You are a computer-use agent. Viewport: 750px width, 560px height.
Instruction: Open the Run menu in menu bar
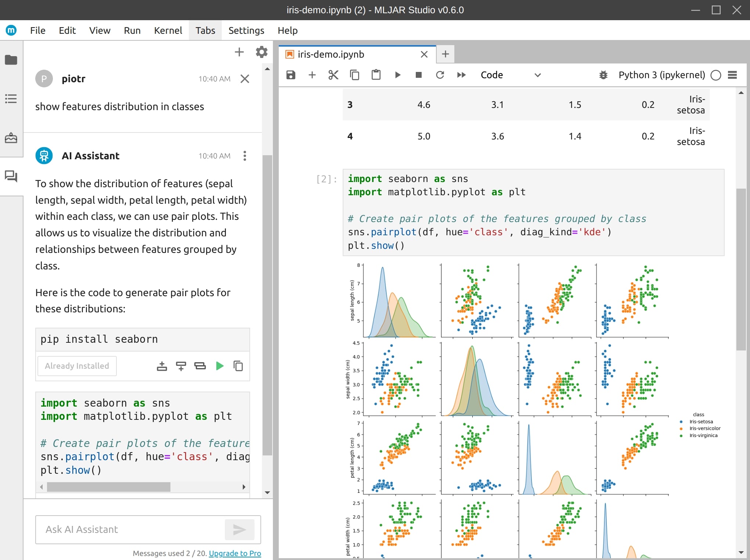tap(133, 30)
